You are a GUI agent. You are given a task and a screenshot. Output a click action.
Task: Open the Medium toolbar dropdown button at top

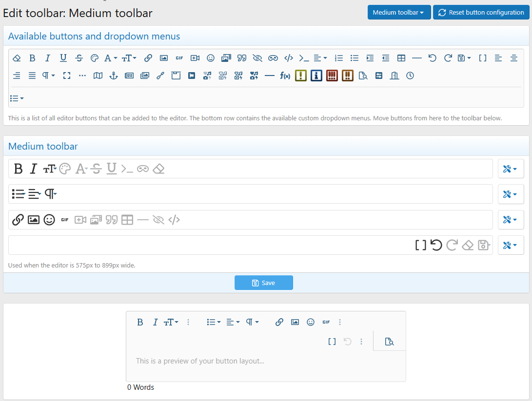(x=399, y=12)
